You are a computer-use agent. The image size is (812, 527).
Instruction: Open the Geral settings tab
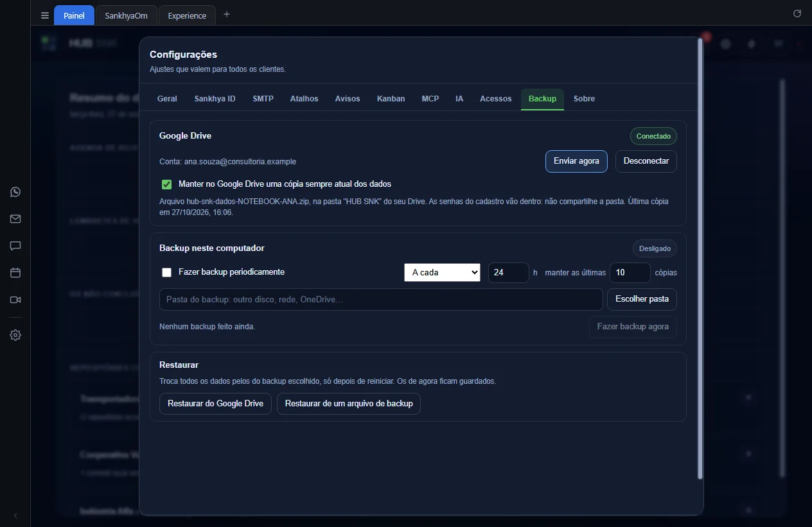167,99
